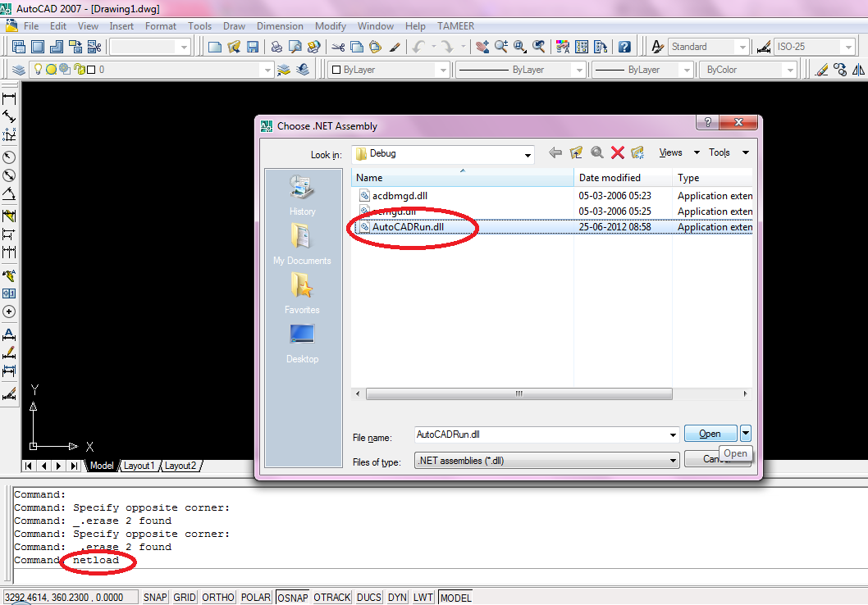The image size is (868, 605).
Task: Pick the Angular dimension tool
Action: point(9,193)
